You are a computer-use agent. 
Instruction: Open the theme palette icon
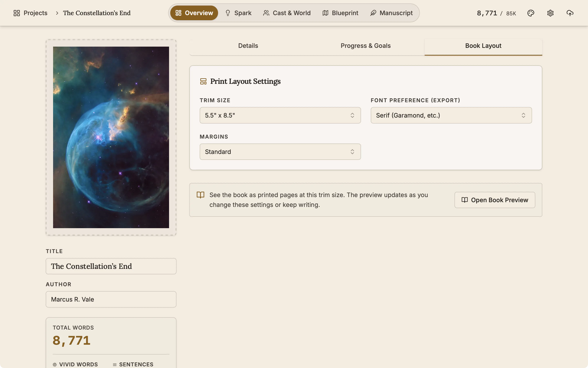pos(531,13)
